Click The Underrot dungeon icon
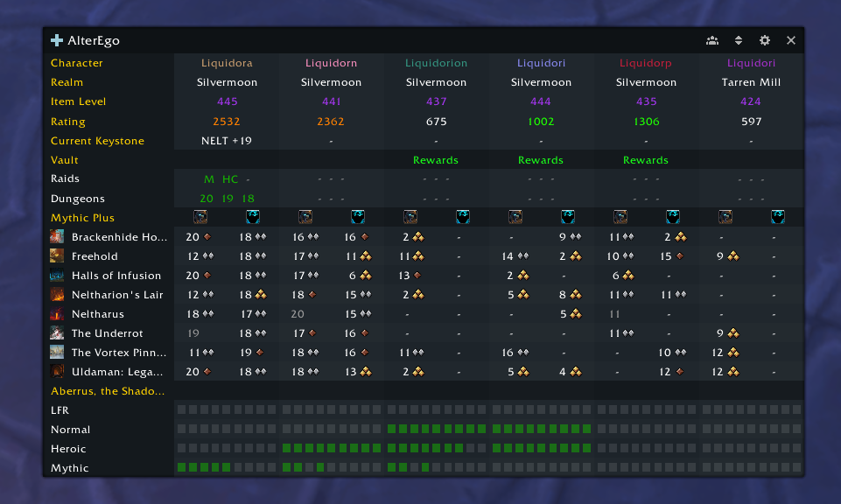The width and height of the screenshot is (841, 504). [58, 332]
